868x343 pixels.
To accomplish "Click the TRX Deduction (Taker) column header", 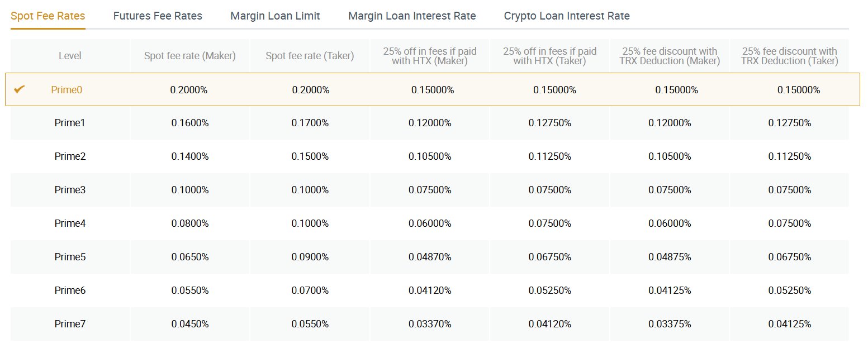I will coord(789,56).
